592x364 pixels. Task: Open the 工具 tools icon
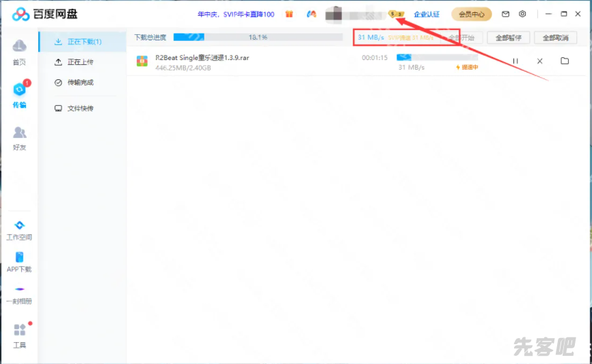pyautogui.click(x=19, y=331)
